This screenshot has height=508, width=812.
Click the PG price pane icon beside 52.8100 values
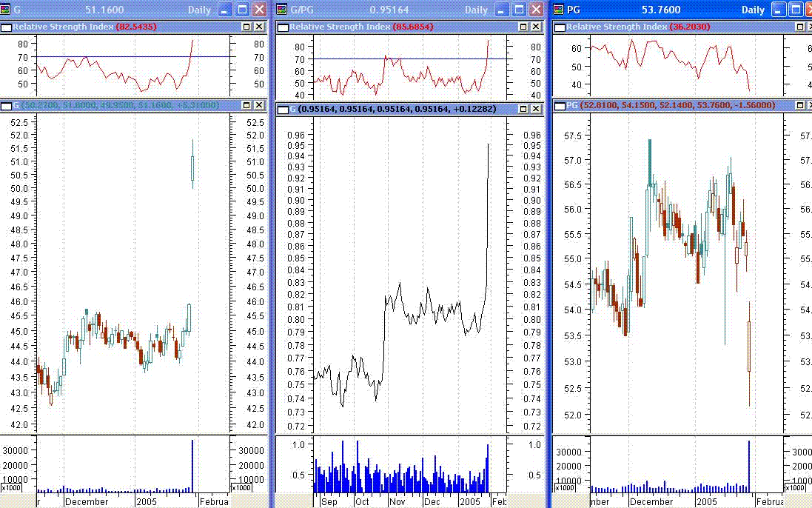560,106
